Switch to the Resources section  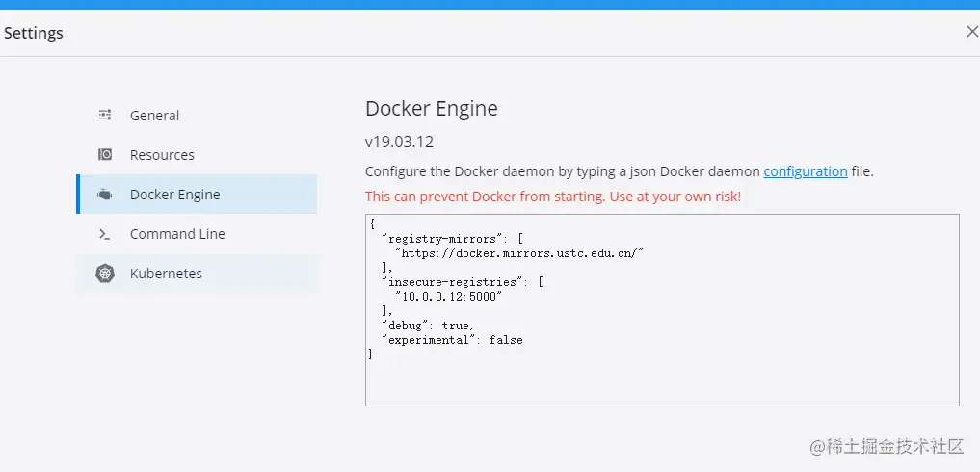pos(162,155)
